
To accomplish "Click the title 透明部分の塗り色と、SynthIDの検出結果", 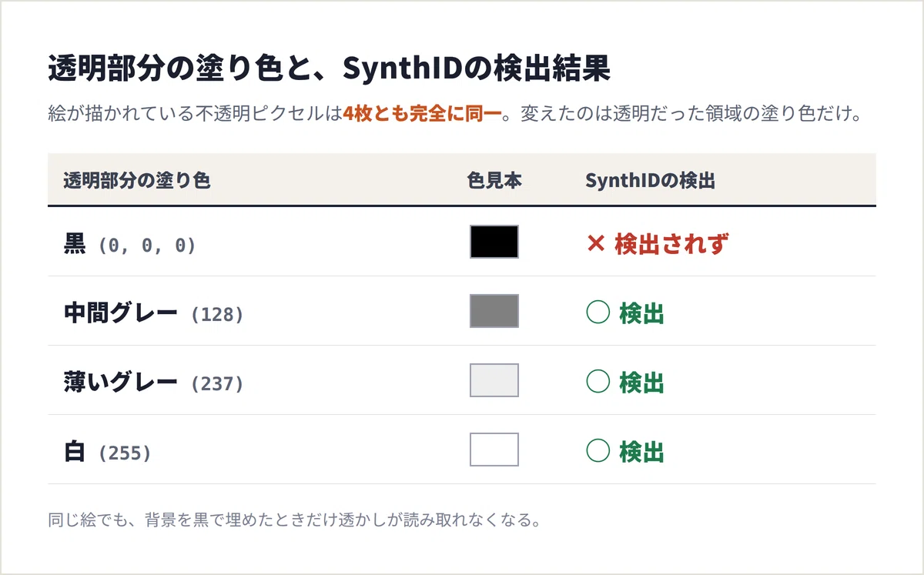I will pos(329,69).
